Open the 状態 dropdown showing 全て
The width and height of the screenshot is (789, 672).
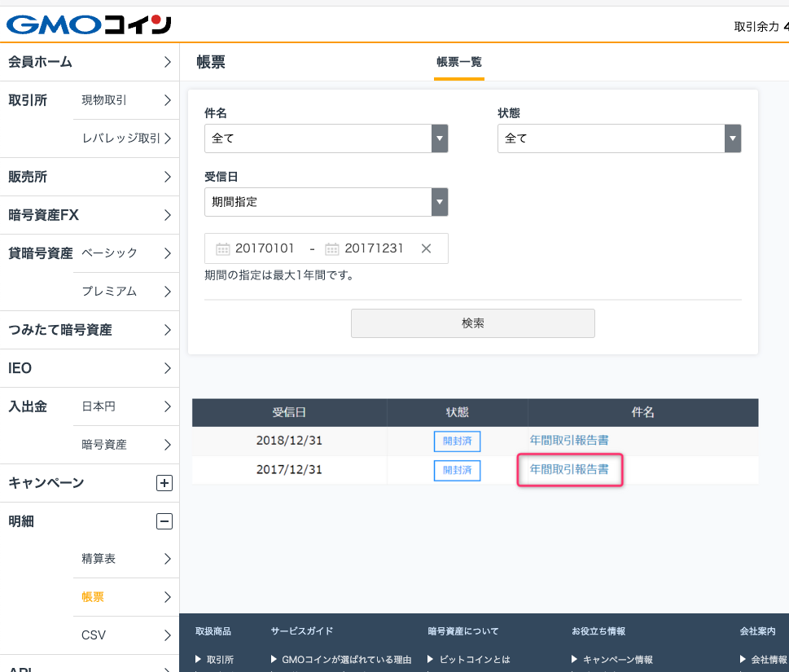[731, 138]
